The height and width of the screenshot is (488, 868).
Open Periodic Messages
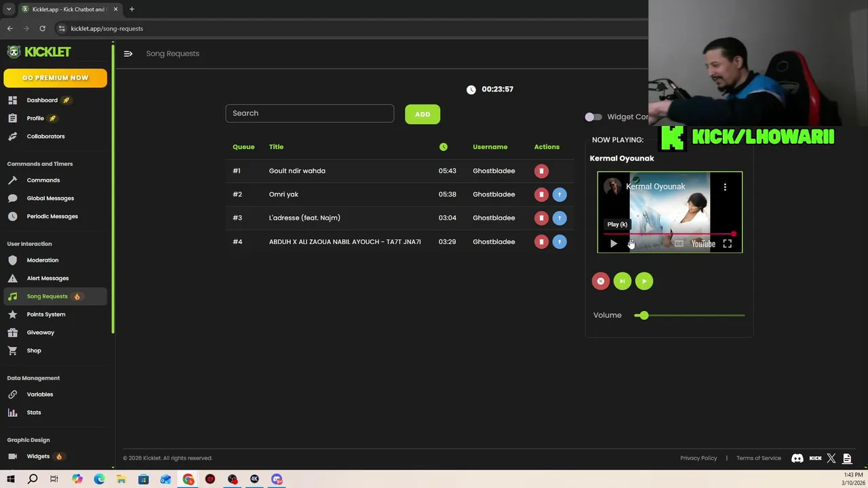point(52,216)
